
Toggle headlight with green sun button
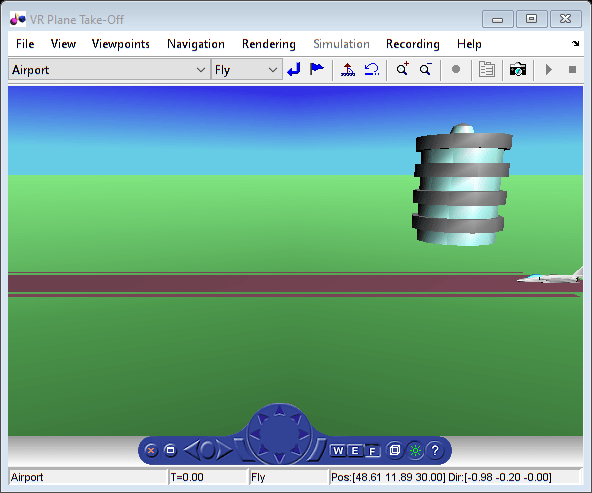(x=415, y=450)
